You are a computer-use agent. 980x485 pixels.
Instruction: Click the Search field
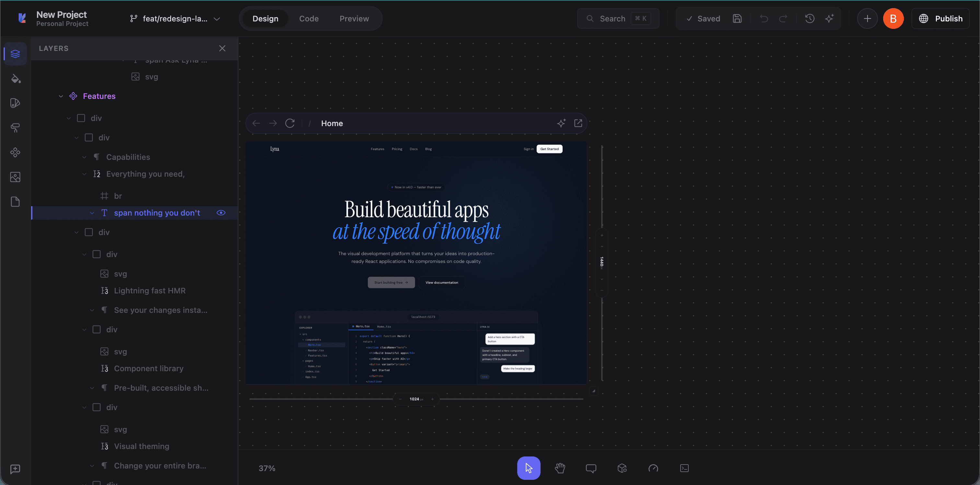tap(618, 18)
